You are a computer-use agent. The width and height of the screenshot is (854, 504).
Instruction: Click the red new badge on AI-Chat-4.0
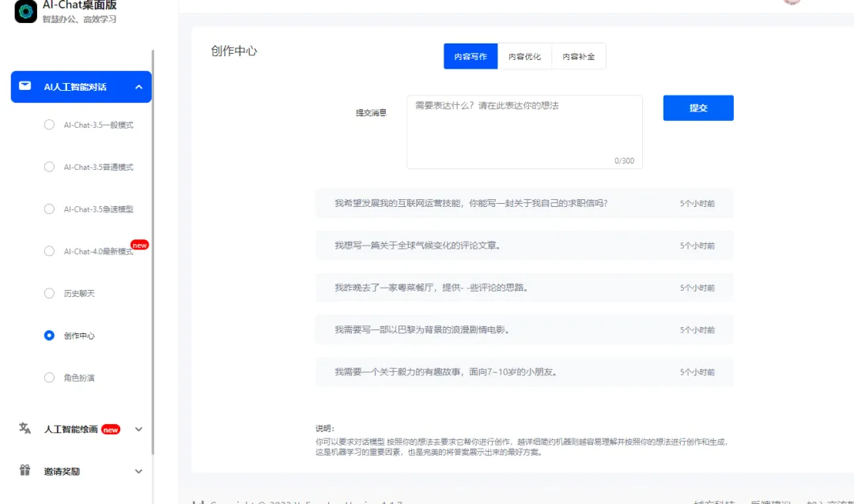pos(139,245)
